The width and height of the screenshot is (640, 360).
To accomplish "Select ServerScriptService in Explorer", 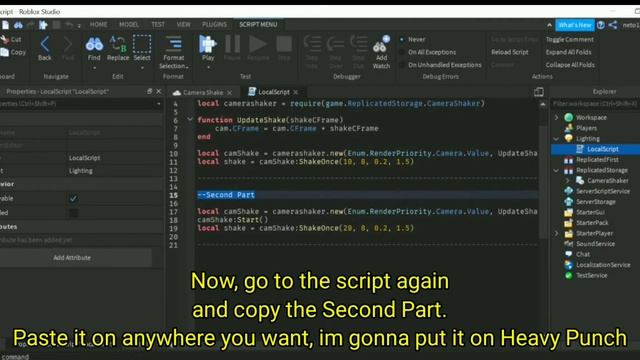I will point(603,191).
